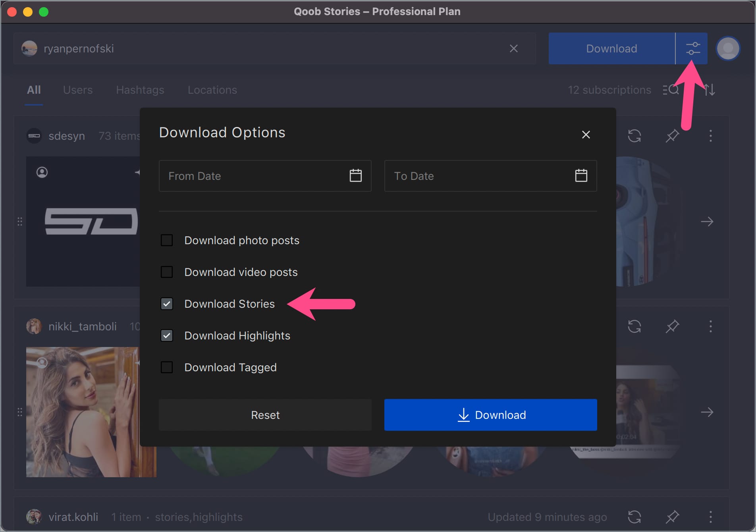Screen dimensions: 756x532
Task: Refresh the sdesyn subscription
Action: tap(634, 136)
